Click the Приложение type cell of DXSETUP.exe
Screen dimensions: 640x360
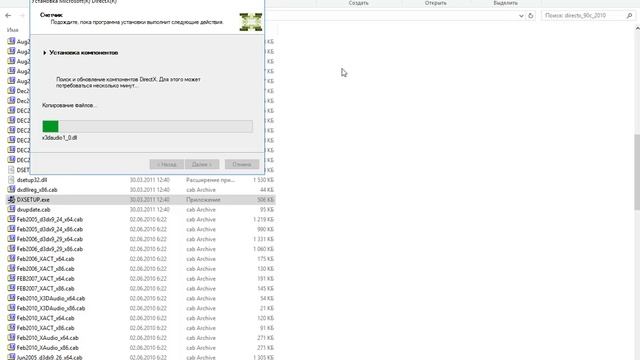203,200
